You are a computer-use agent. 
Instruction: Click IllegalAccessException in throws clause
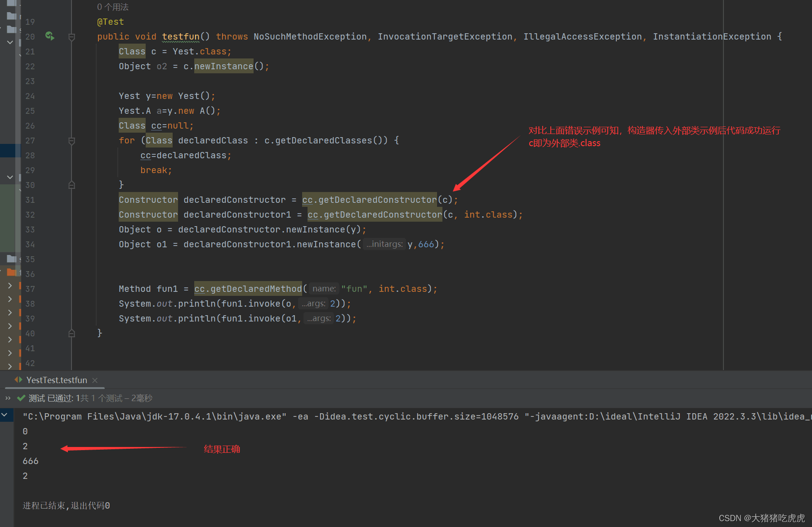pyautogui.click(x=583, y=36)
